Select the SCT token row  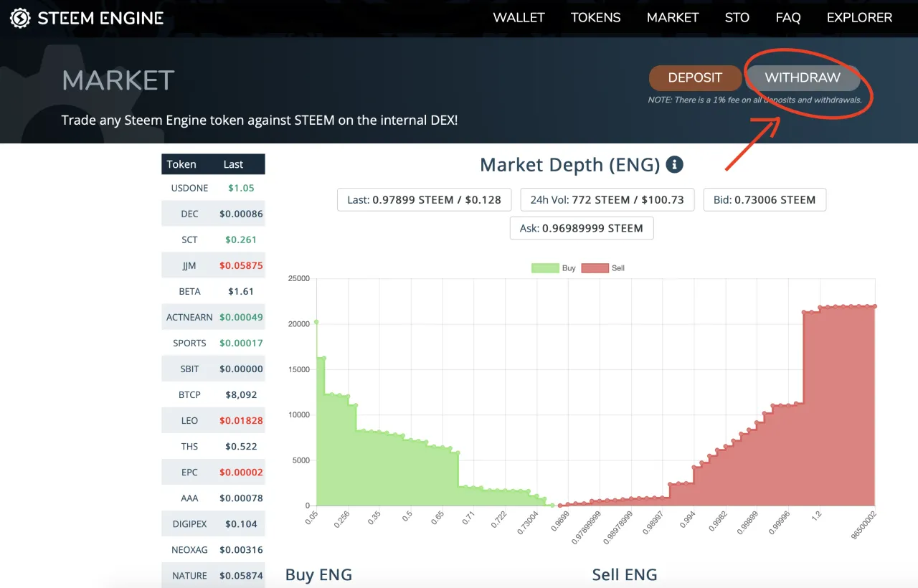(213, 240)
